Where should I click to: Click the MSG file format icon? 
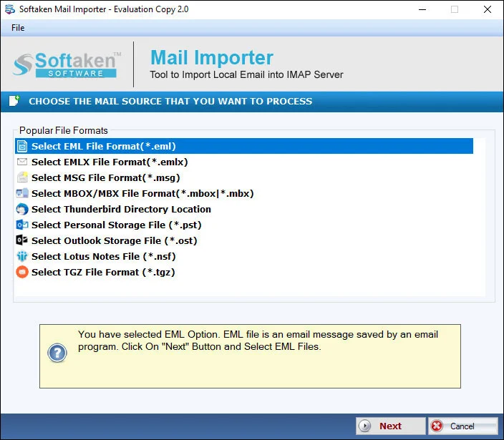click(22, 177)
